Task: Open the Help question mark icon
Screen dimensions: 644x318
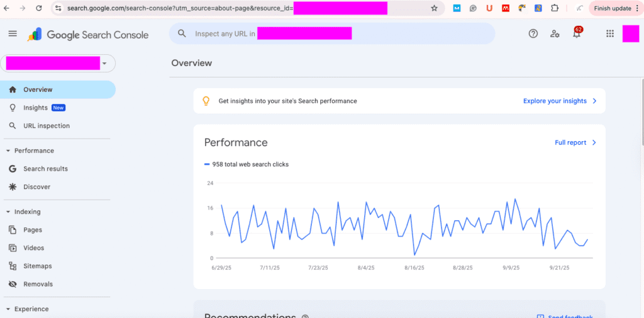Action: 533,34
